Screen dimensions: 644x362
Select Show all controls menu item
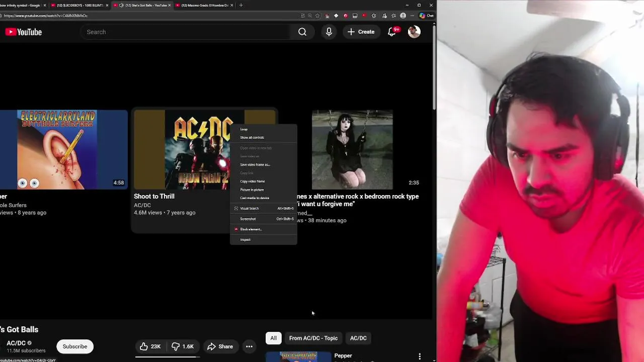(x=264, y=138)
